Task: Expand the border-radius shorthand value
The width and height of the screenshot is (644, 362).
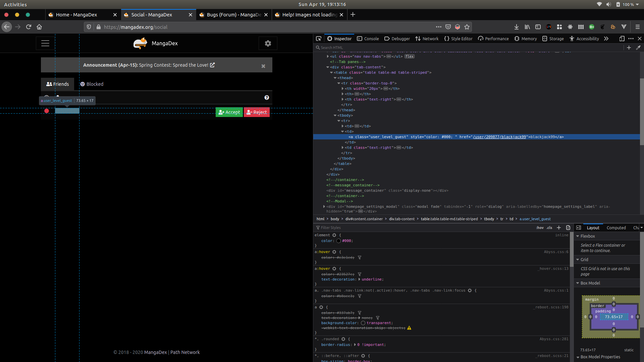Action: tap(355, 345)
